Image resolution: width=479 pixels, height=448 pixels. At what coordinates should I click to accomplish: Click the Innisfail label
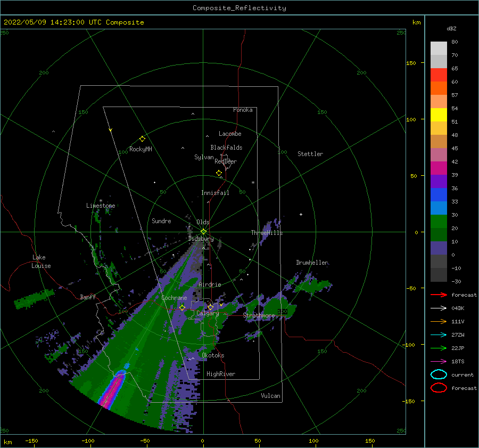click(215, 193)
